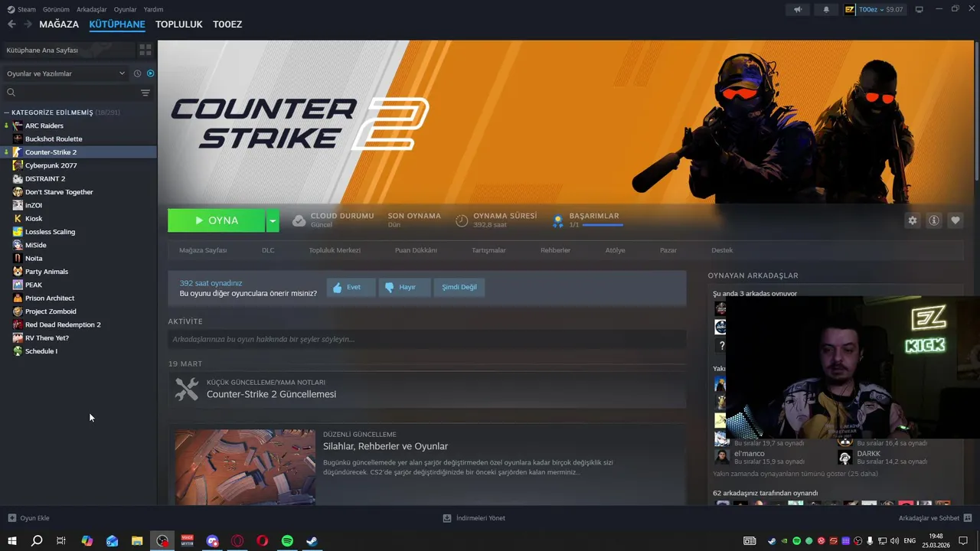Click the volume icon in the system tray
The image size is (980, 551).
point(894,541)
